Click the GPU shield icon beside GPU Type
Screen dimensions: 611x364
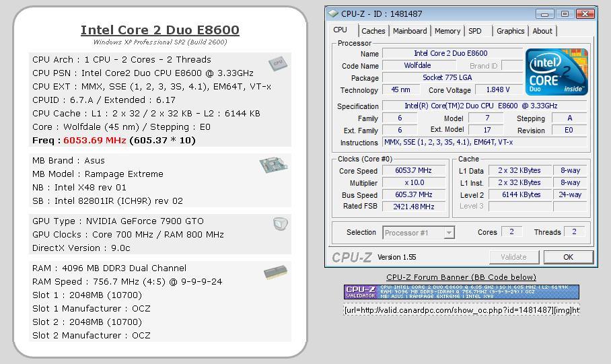[x=280, y=223]
